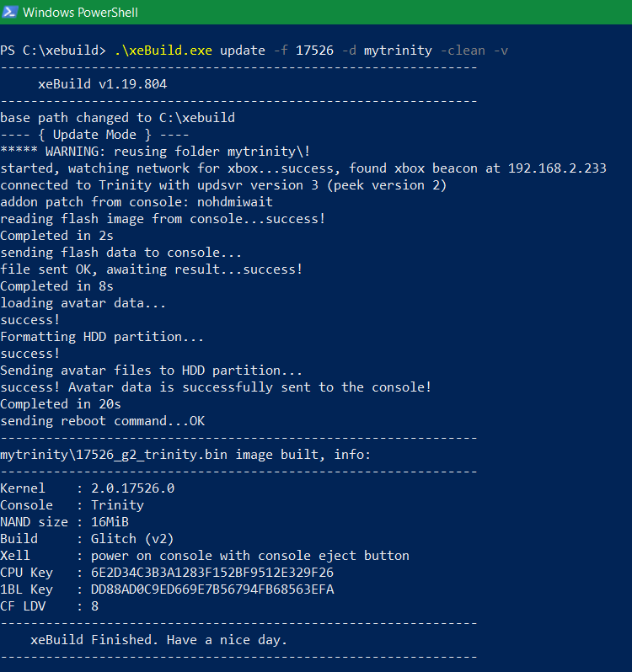Click the xeBuild v1.19.804 version line
Viewport: 632px width, 672px height.
tap(103, 84)
